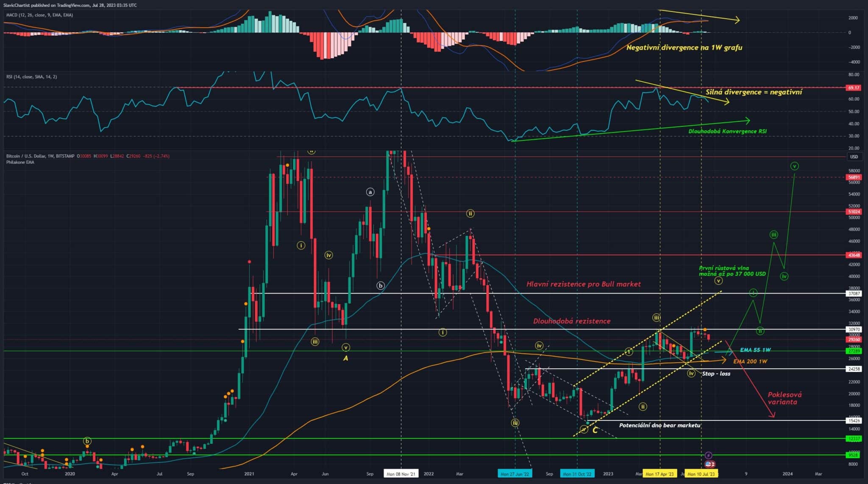The height and width of the screenshot is (484, 868).
Task: Click the 37087 price label
Action: coord(854,294)
